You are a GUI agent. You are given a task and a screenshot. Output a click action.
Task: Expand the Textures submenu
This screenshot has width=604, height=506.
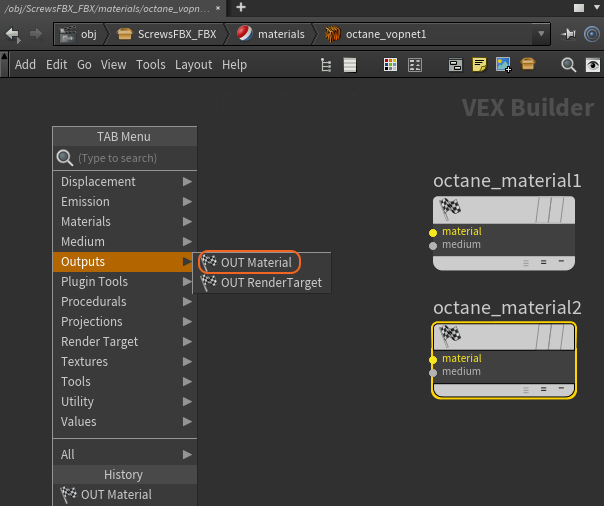click(125, 362)
